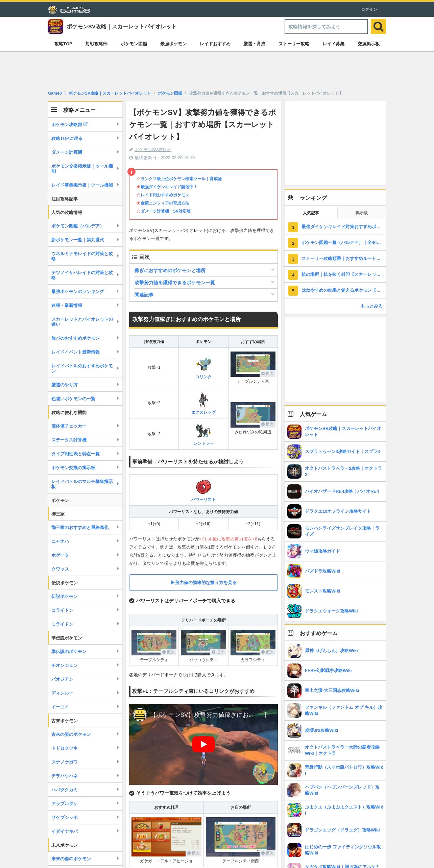Open the コリンク Pokemon icon
434x868 pixels.
point(203,364)
